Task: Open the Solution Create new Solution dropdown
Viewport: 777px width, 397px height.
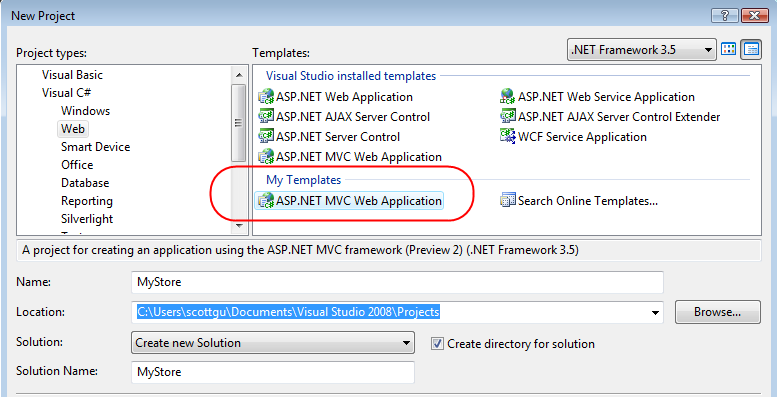Action: pos(273,342)
